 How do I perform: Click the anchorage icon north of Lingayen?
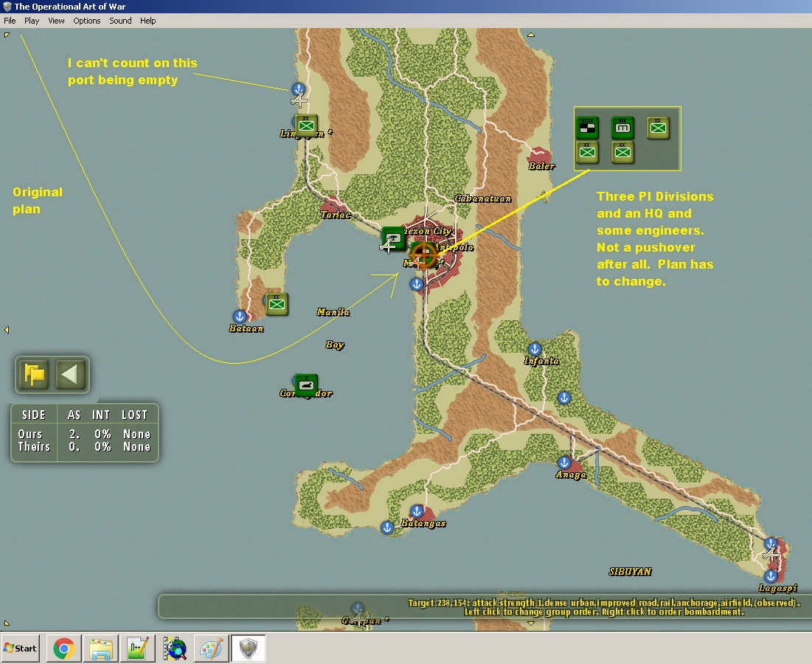(298, 89)
